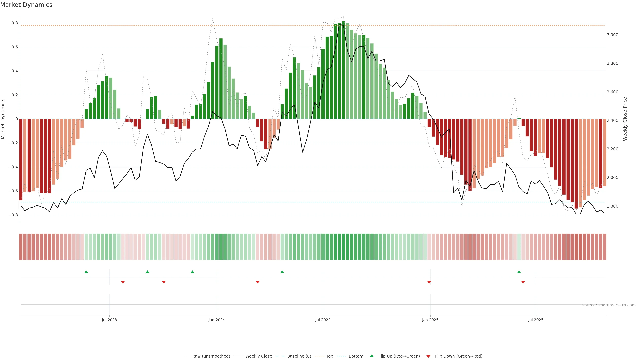The width and height of the screenshot is (644, 362).
Task: Click the green Flip Up legend triangle
Action: click(x=372, y=356)
